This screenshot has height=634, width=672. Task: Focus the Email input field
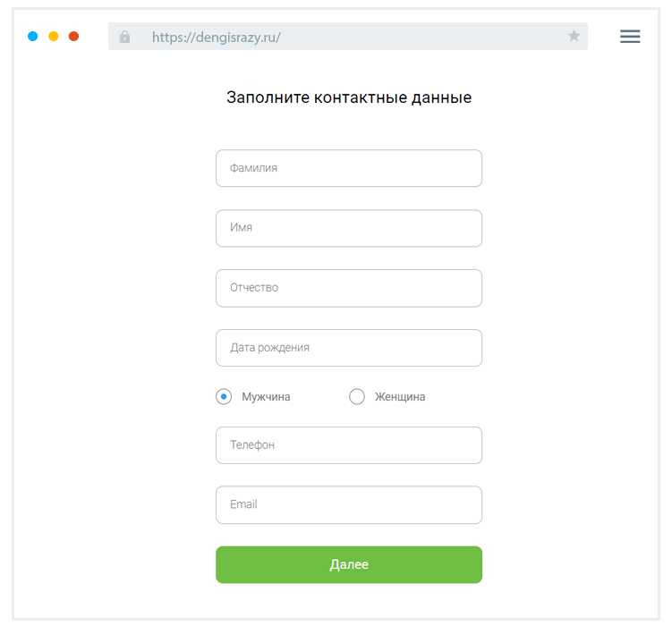click(349, 505)
